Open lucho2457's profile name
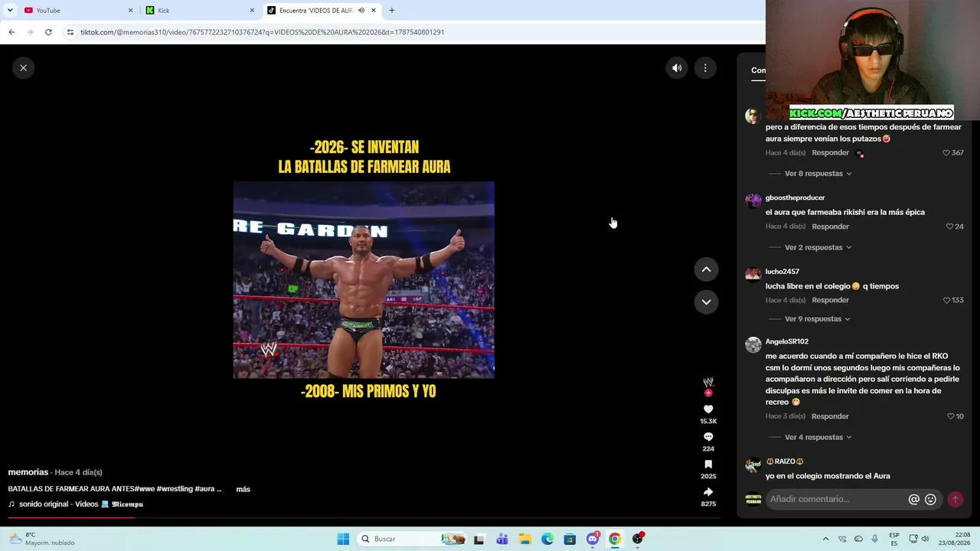The image size is (980, 551). click(782, 272)
